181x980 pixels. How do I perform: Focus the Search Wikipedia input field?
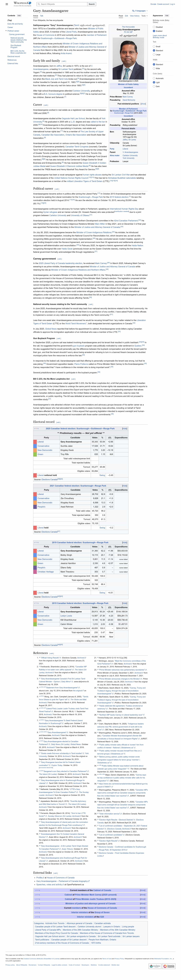click(x=63, y=4)
